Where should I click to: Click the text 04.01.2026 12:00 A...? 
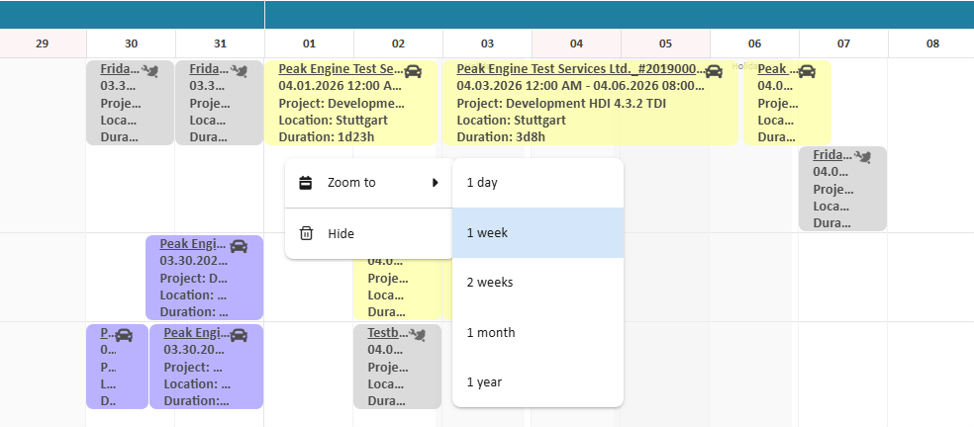coord(342,86)
